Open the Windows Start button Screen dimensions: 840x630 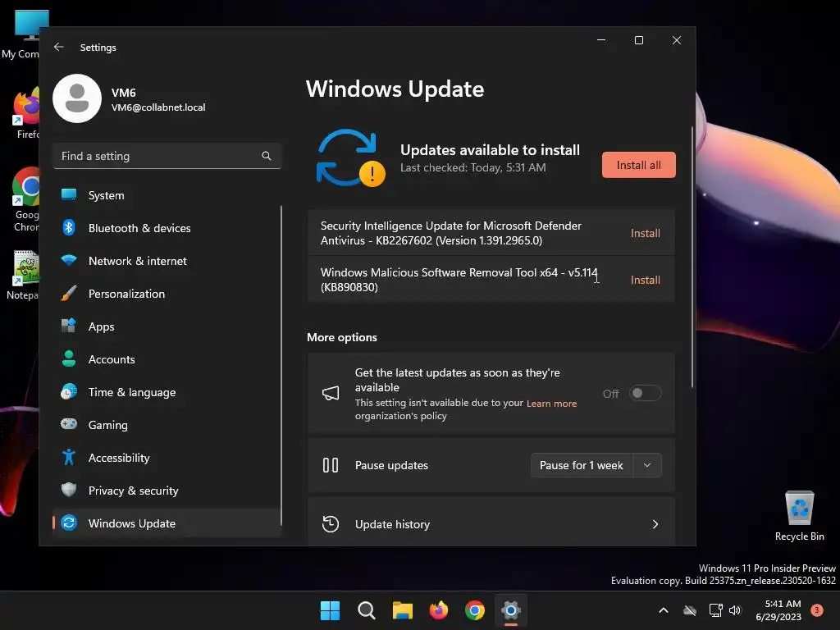click(330, 610)
